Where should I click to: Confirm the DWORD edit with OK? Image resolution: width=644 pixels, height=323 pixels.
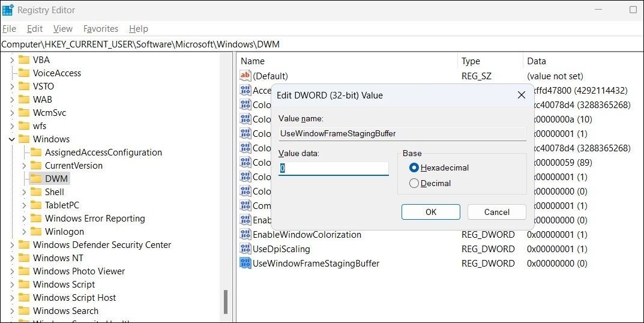coord(431,212)
